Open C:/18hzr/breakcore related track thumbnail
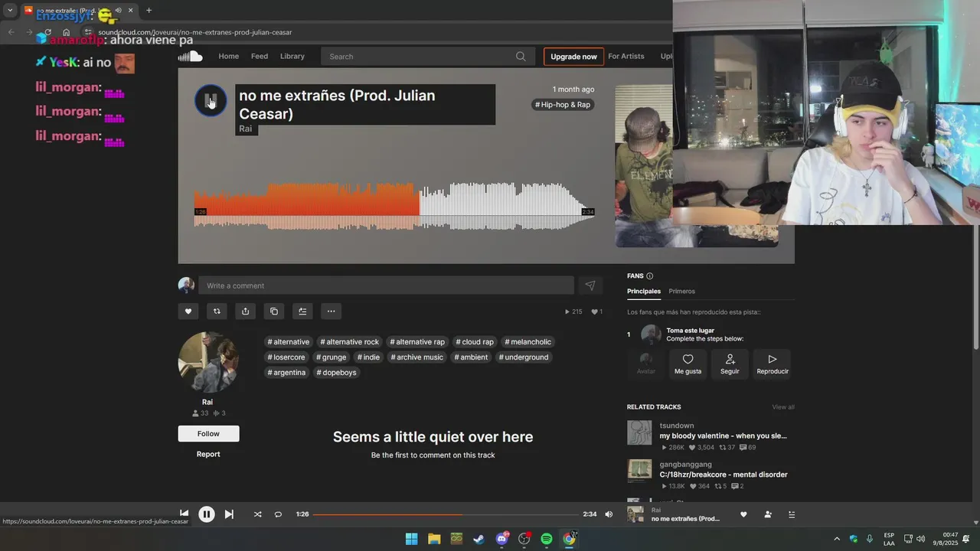Screen dimensions: 980x551 tap(639, 470)
